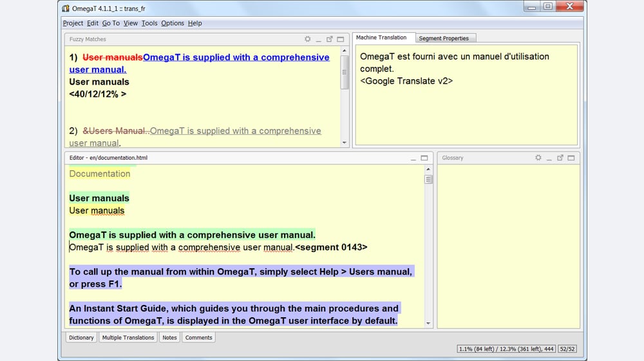644x361 pixels.
Task: Select first fuzzy match entry text
Action: [x=199, y=63]
